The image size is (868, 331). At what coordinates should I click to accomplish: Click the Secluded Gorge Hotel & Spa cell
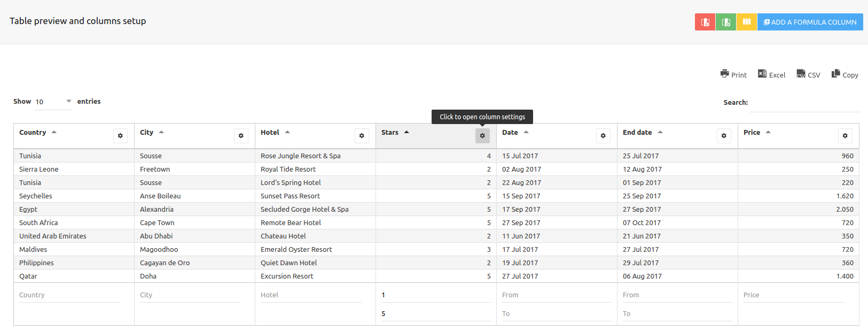pyautogui.click(x=315, y=209)
